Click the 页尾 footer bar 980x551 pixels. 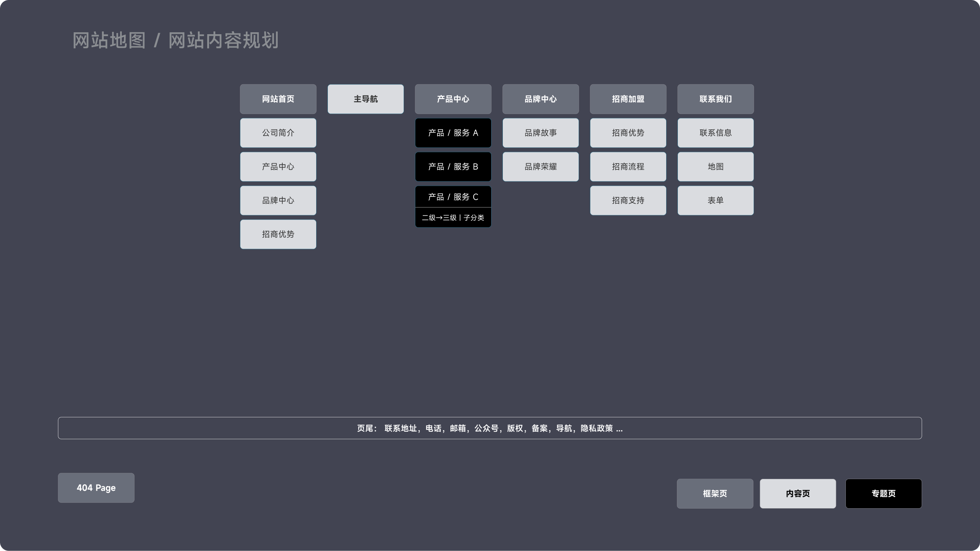(490, 428)
